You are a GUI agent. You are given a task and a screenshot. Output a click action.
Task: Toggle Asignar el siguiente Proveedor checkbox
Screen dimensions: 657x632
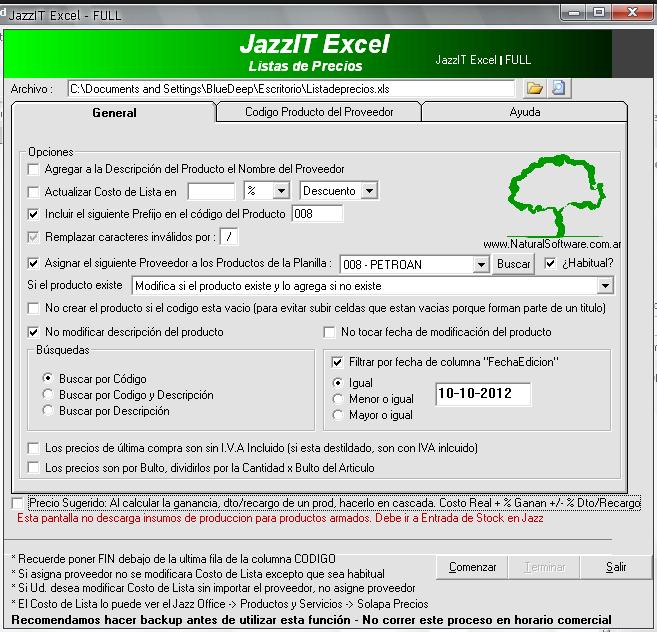(x=33, y=263)
